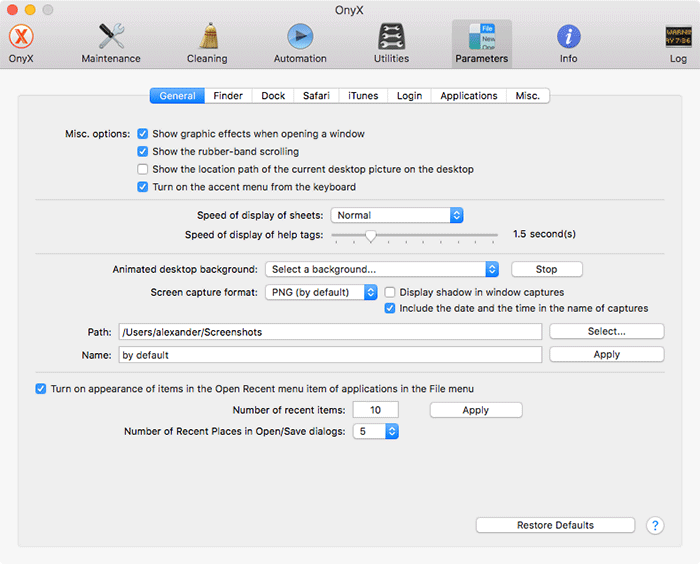Select the Automation toolbar icon
This screenshot has width=700, height=564.
[300, 38]
